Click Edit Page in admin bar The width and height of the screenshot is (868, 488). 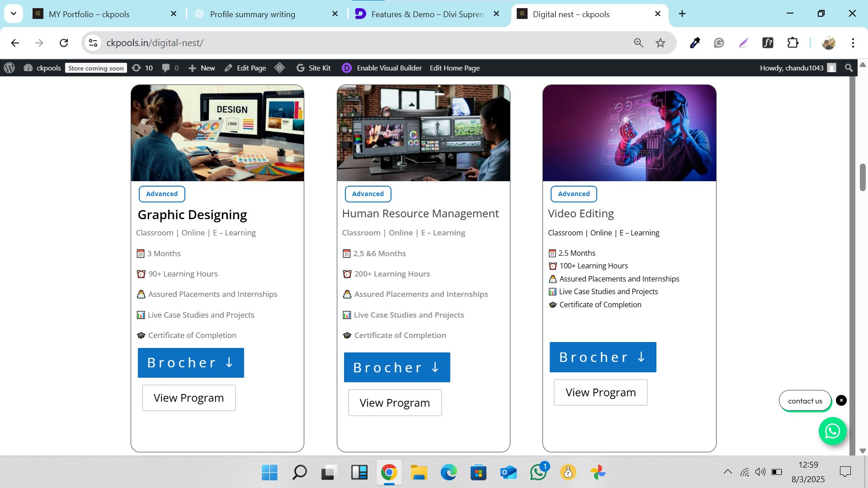coord(245,68)
